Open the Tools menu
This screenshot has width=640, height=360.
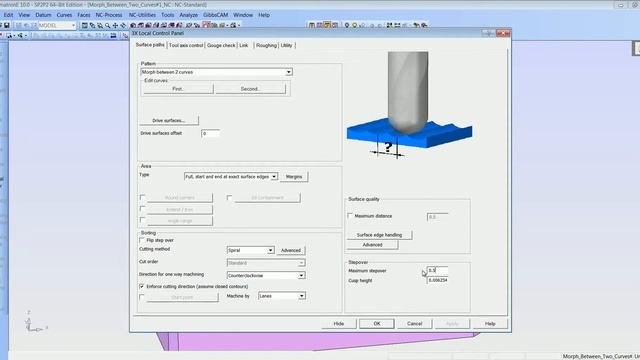coord(167,15)
